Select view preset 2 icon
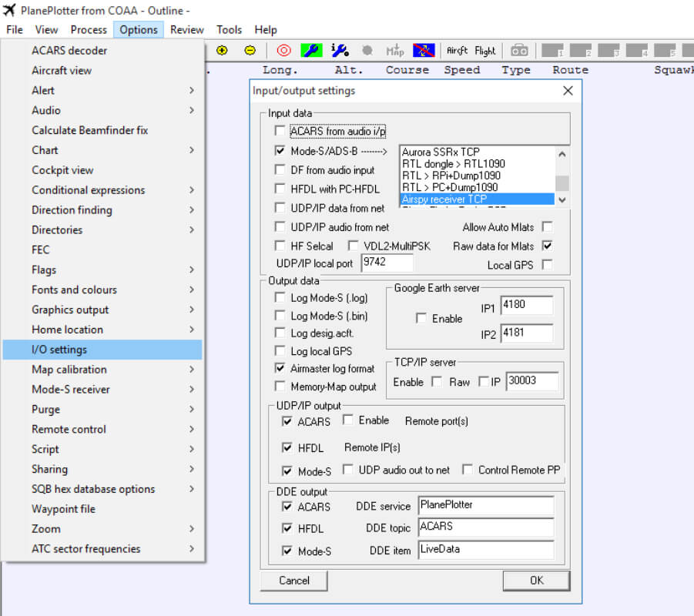This screenshot has width=694, height=616. coord(581,51)
